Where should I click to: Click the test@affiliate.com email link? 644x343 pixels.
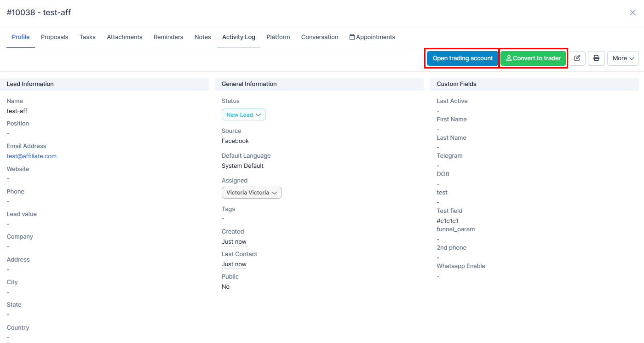click(32, 156)
